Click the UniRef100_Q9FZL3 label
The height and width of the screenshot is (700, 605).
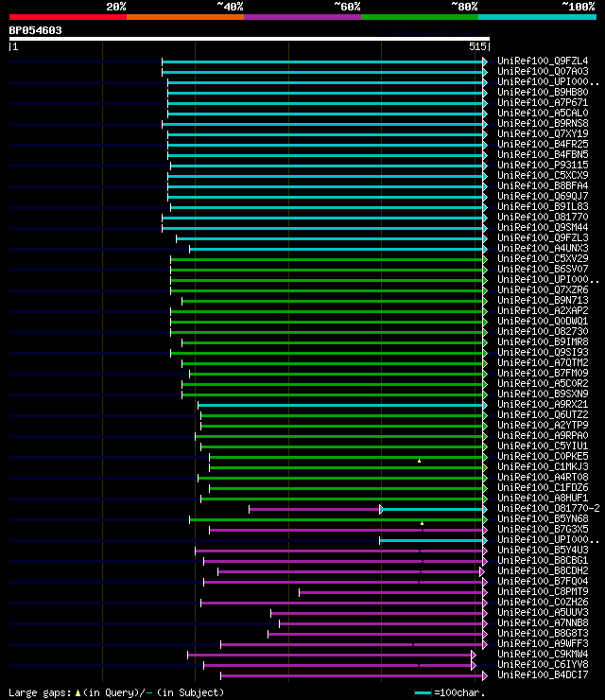543,238
